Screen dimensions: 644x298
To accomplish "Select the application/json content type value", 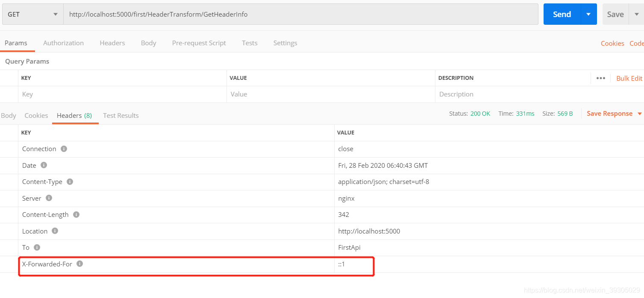I will coord(383,182).
